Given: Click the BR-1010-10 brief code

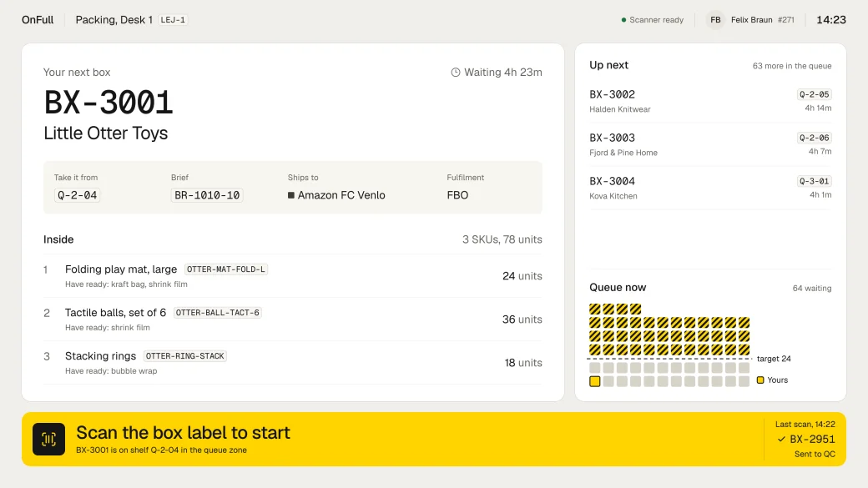Looking at the screenshot, I should [x=207, y=195].
